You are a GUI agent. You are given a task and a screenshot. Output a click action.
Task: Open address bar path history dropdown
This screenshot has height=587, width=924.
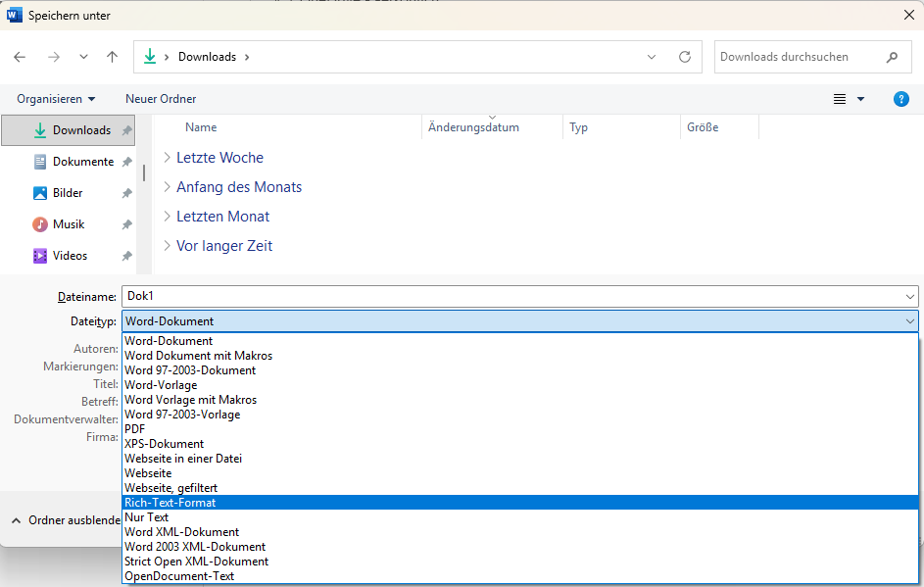point(652,57)
